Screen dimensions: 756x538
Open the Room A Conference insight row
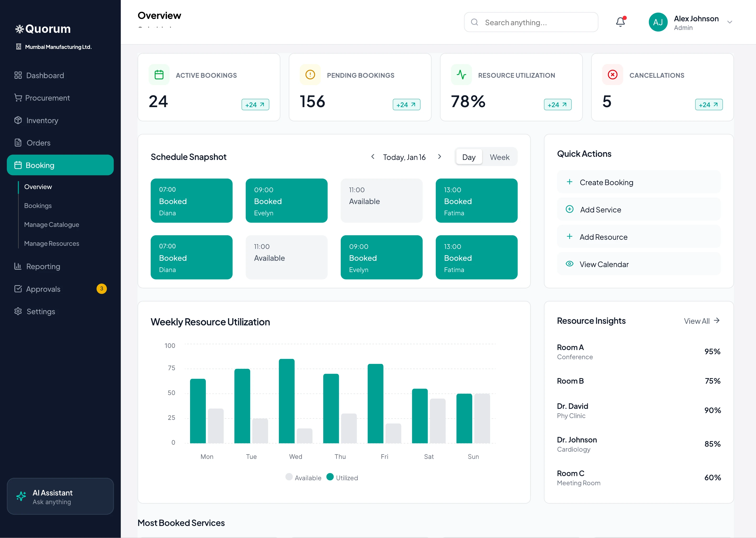click(638, 352)
